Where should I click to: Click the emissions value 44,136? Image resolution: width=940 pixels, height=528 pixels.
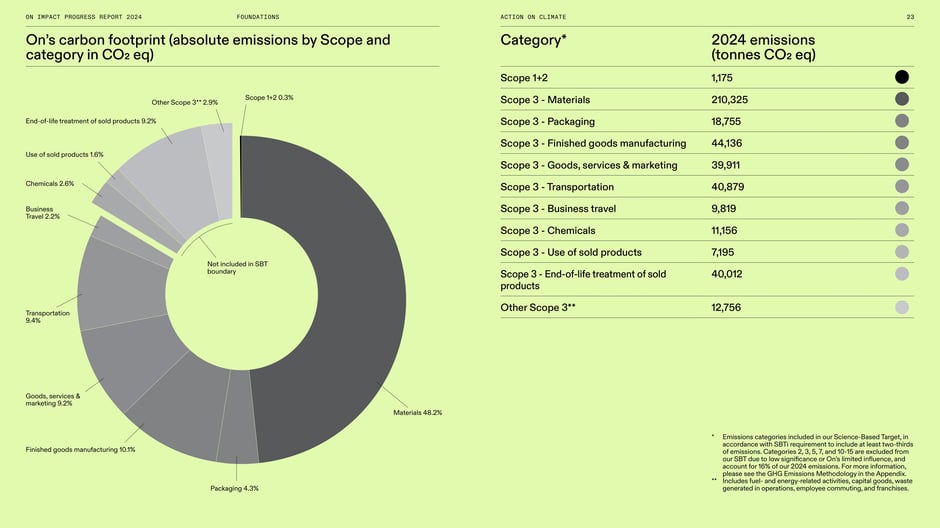tap(727, 143)
